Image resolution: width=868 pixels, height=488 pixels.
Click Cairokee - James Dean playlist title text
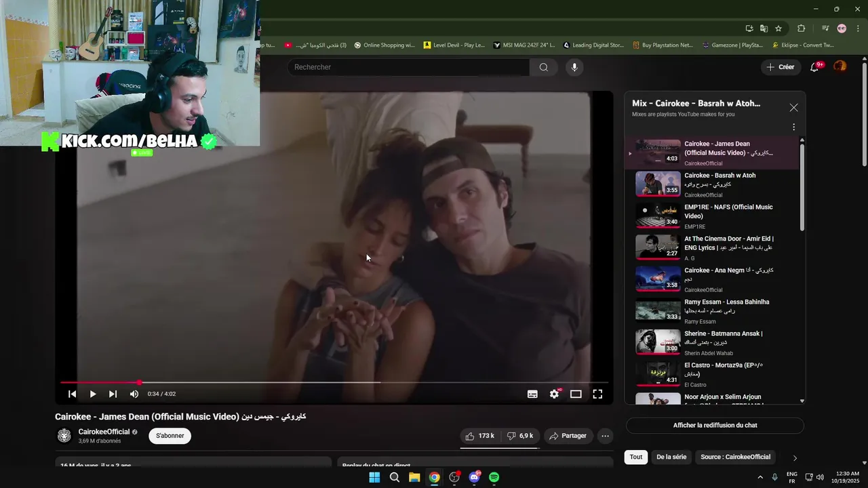(728, 148)
